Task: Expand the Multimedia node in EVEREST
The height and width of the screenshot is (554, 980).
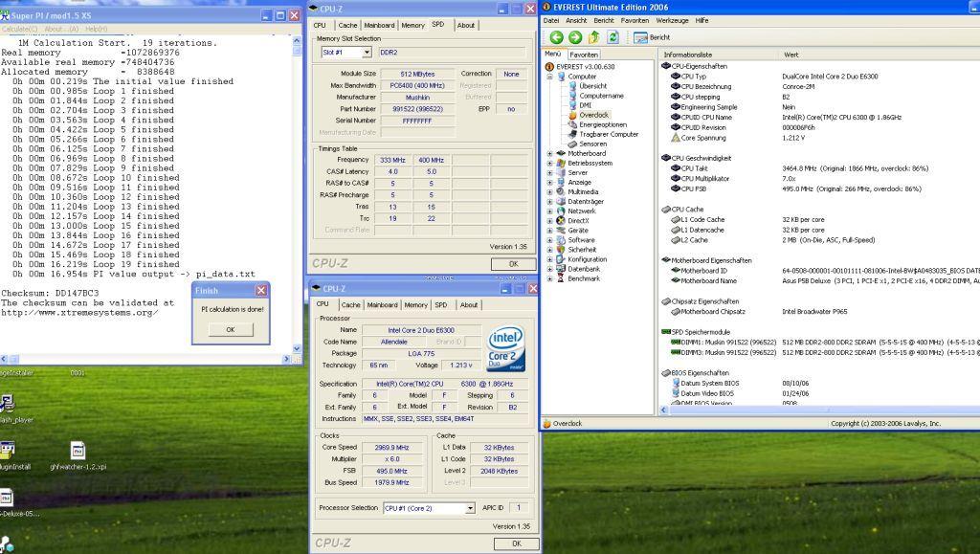Action: [x=550, y=191]
